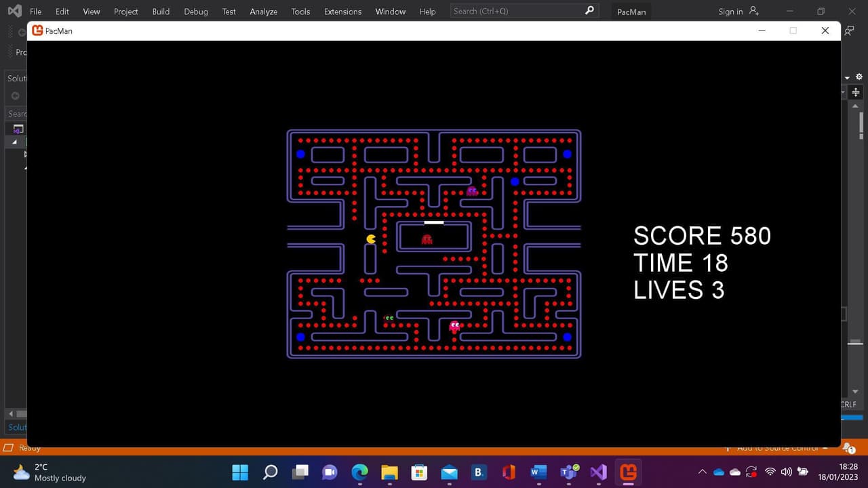Viewport: 868px width, 488px height.
Task: Click the top-left blue power pellet
Action: tap(300, 154)
